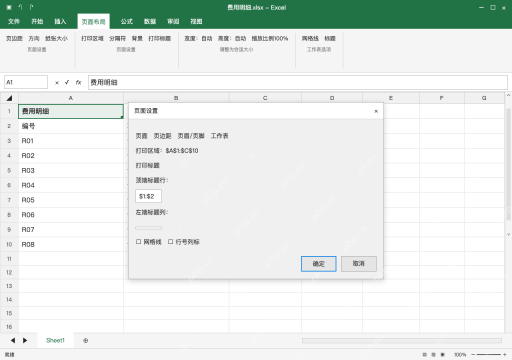Image resolution: width=512 pixels, height=360 pixels.
Task: Click the 标题 option in ribbon
Action: 330,39
